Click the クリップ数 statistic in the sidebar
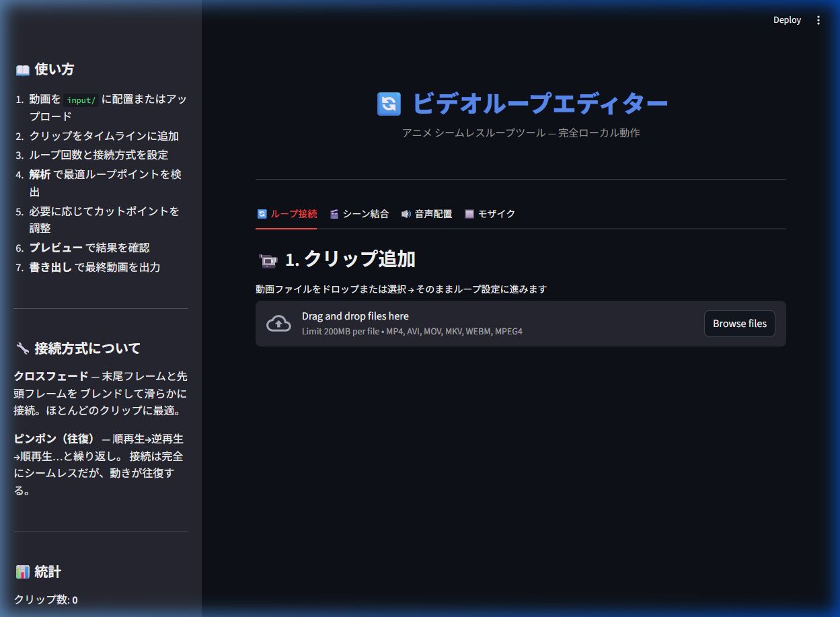The image size is (840, 617). pyautogui.click(x=46, y=600)
